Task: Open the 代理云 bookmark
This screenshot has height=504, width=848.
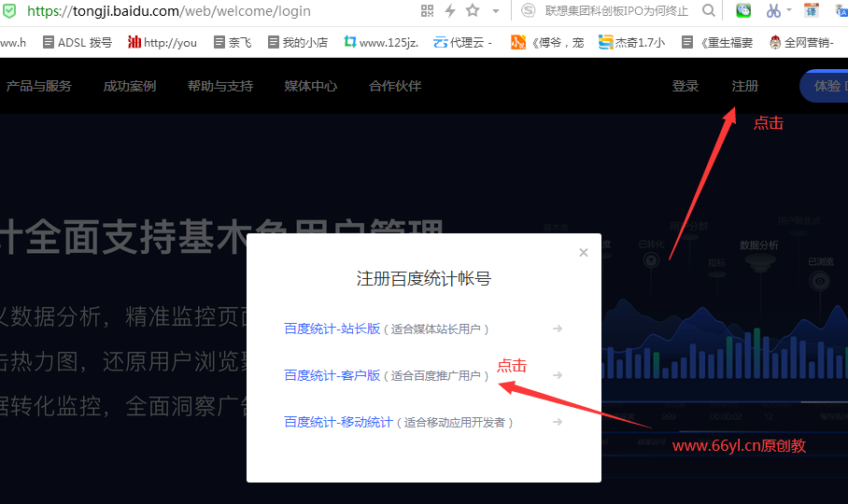Action: tap(462, 42)
